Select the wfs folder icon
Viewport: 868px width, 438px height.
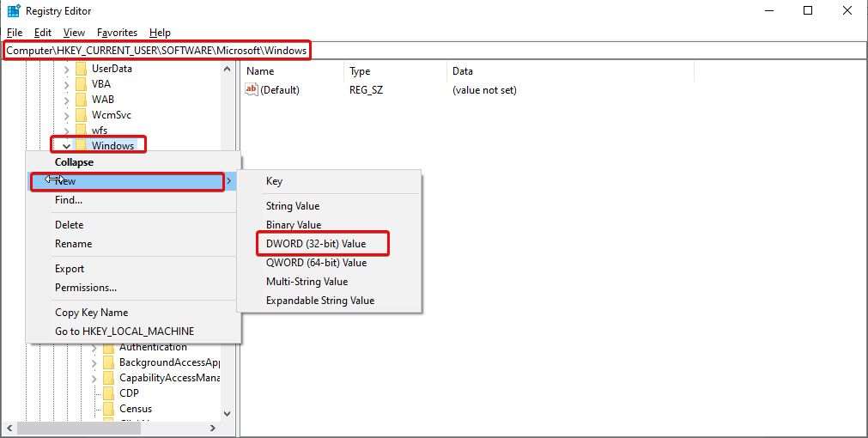(82, 131)
